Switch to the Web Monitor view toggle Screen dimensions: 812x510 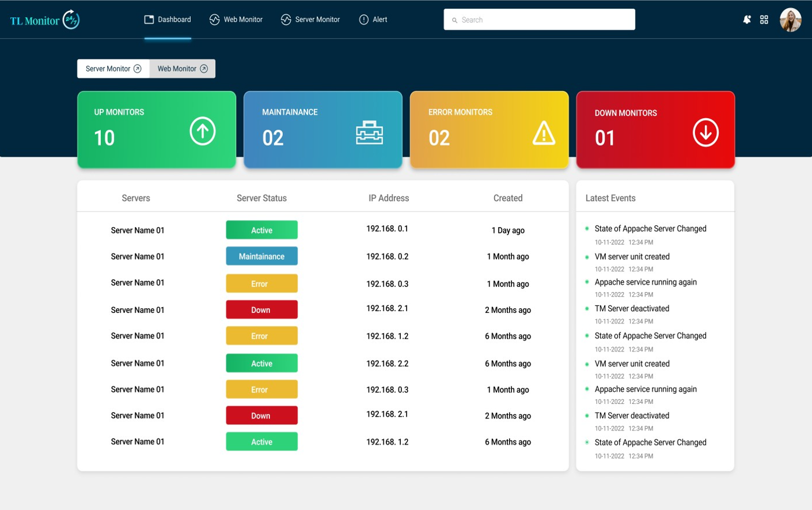click(x=183, y=69)
